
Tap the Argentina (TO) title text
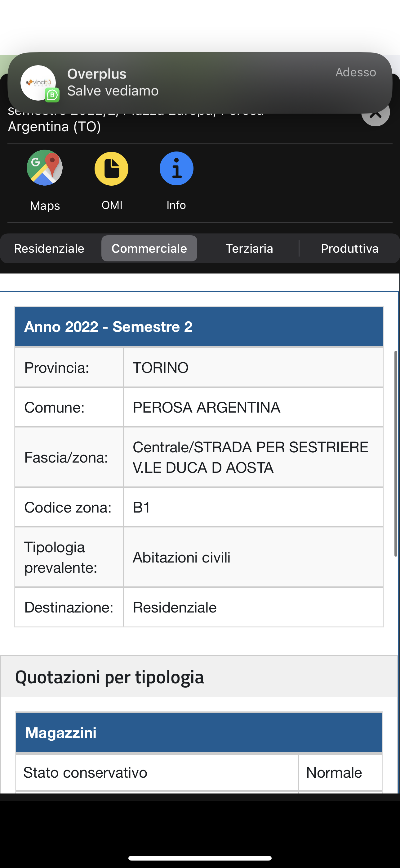pos(54,127)
